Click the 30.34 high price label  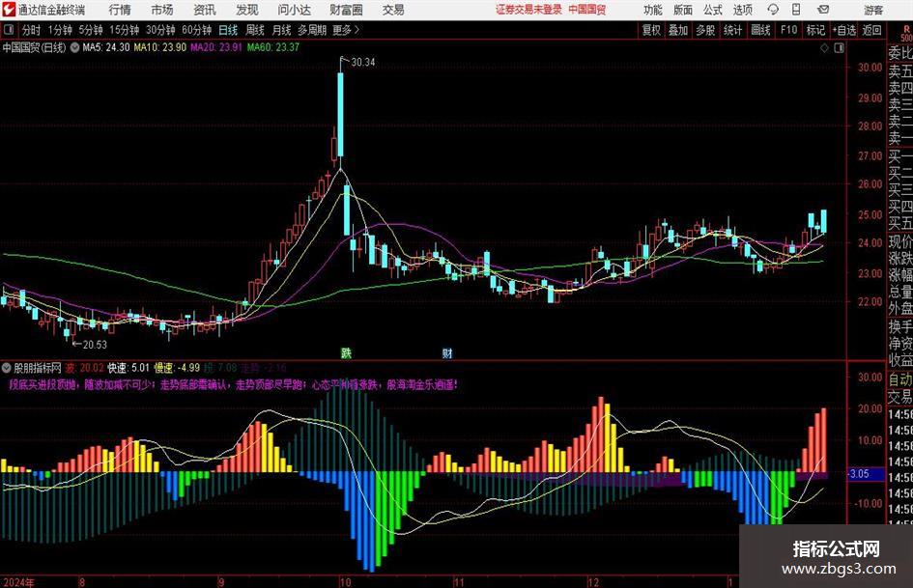(x=363, y=63)
